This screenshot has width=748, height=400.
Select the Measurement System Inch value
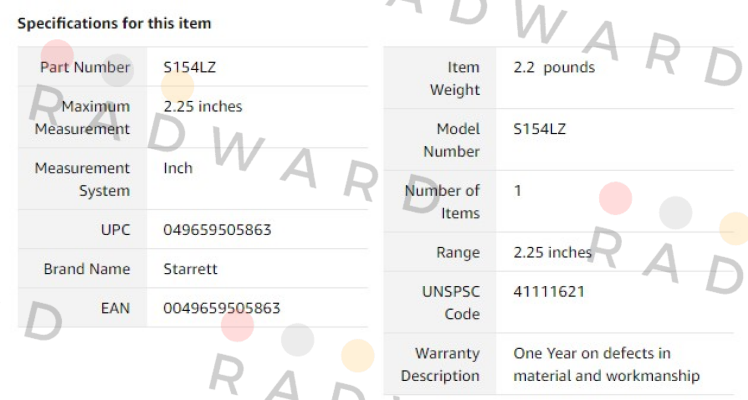(178, 168)
